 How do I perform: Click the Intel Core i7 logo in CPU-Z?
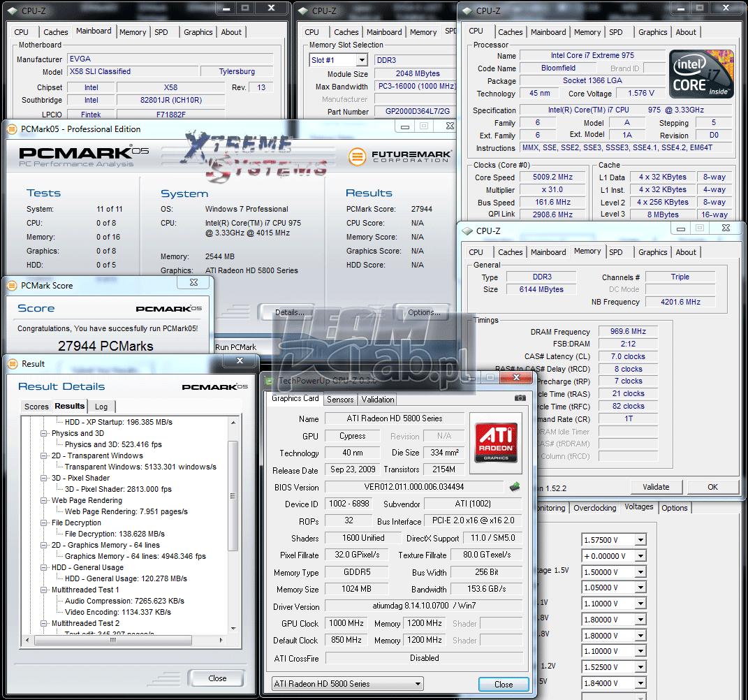click(x=701, y=74)
